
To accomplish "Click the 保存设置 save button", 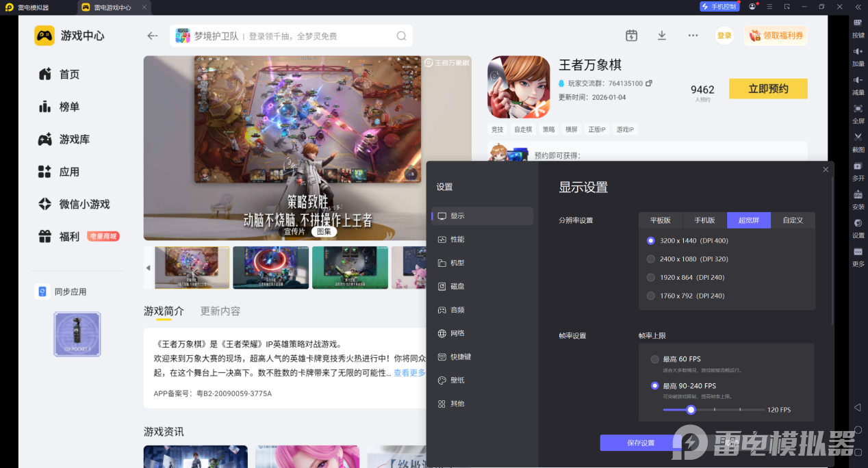I will coord(641,443).
